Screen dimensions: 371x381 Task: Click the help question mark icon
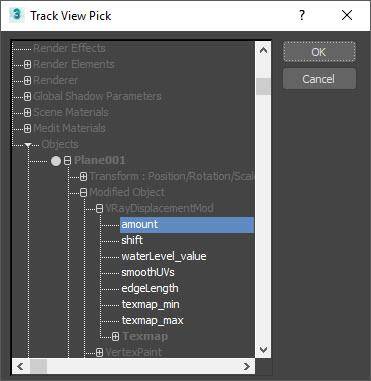pos(301,15)
